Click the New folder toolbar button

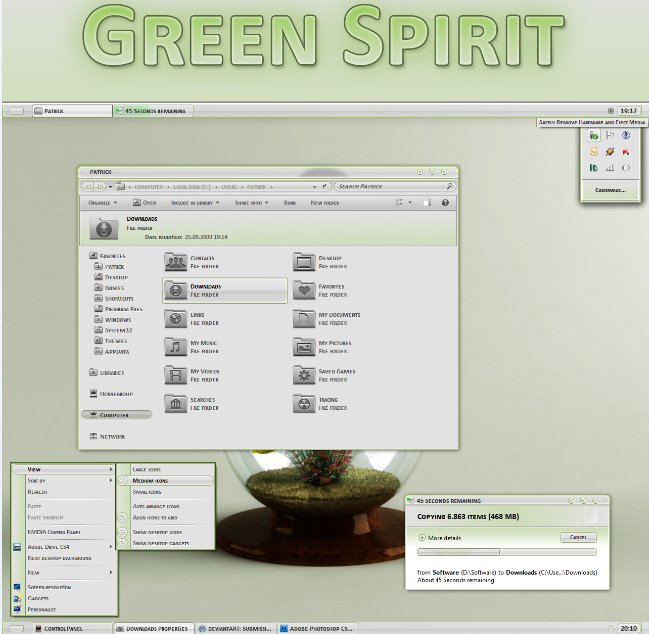pyautogui.click(x=325, y=203)
